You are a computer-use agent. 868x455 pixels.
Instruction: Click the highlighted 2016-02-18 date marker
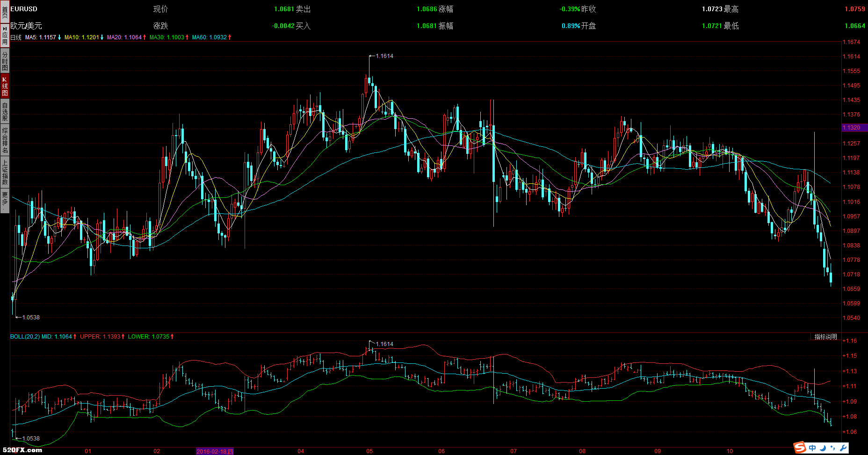215,451
